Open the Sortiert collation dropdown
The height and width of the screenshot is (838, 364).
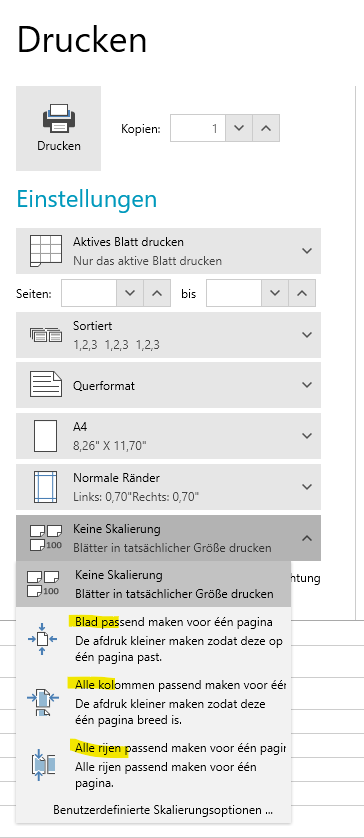(x=306, y=335)
